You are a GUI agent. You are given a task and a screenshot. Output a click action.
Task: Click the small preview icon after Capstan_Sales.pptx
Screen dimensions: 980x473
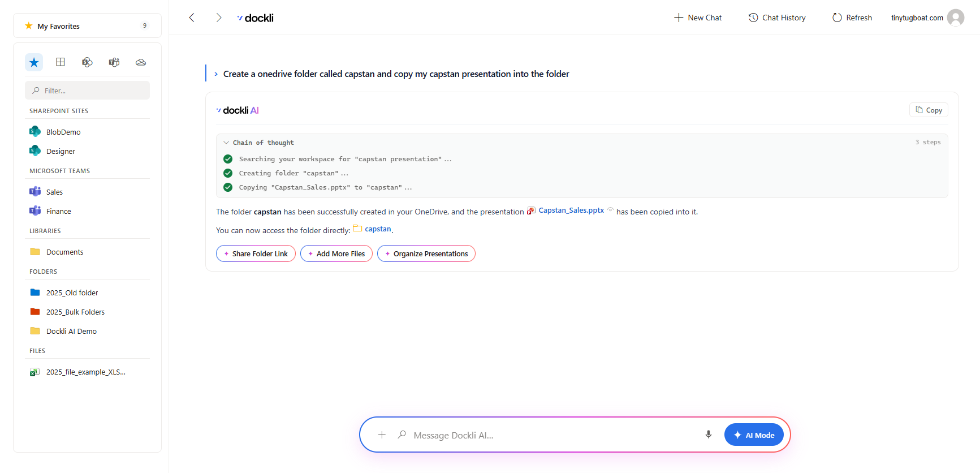(x=611, y=210)
